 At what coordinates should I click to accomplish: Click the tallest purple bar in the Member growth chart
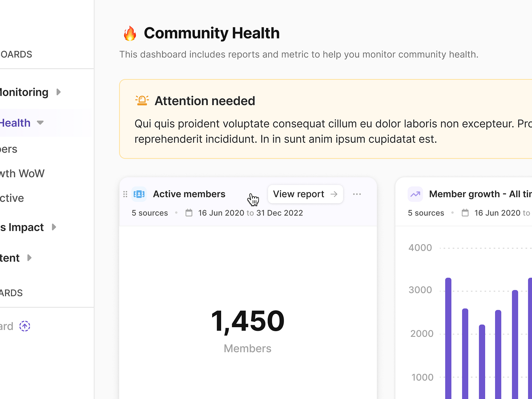click(x=448, y=332)
